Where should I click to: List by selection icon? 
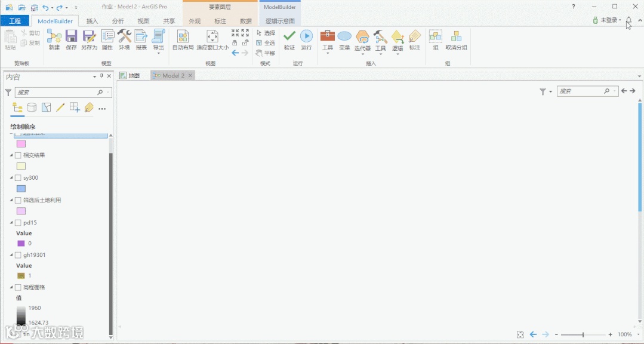[46, 107]
